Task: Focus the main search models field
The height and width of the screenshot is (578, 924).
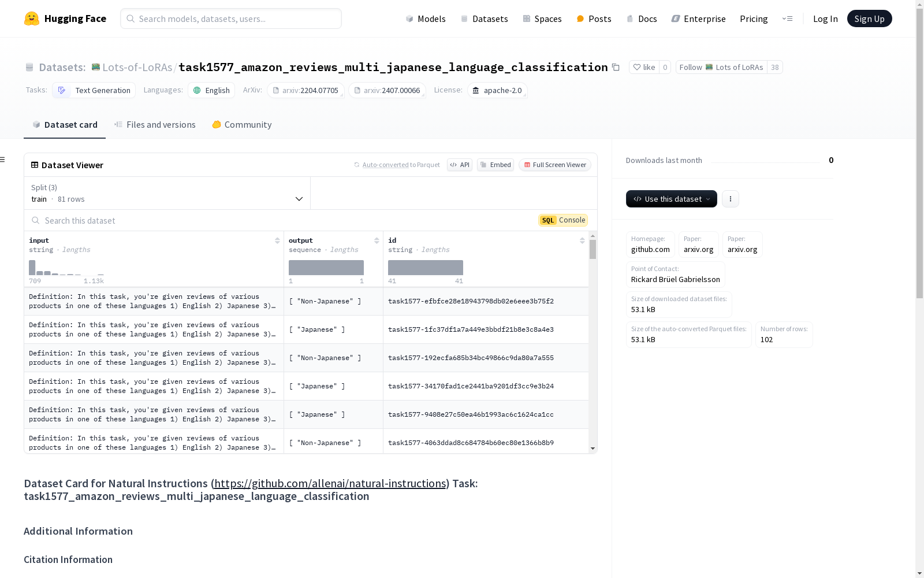Action: coord(231,18)
